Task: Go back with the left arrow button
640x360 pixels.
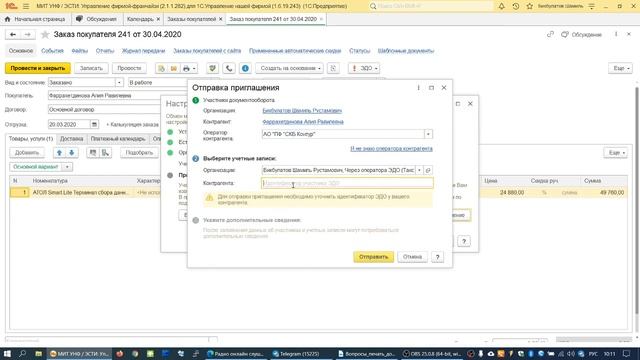Action: [13, 35]
